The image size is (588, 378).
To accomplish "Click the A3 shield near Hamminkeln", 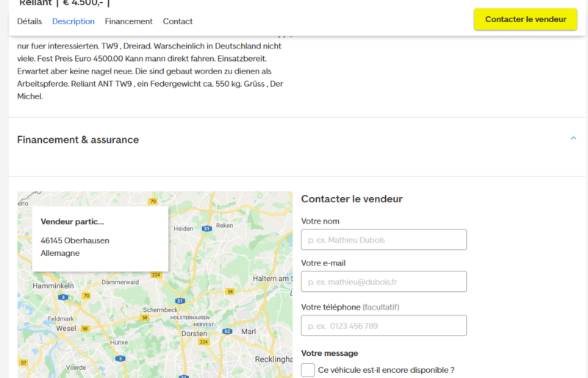I will point(64,297).
